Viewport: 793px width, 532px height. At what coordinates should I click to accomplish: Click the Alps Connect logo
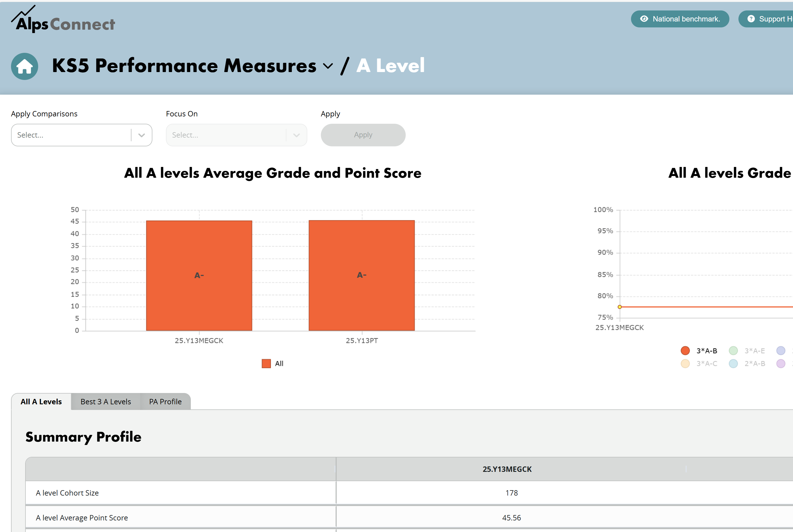coord(63,19)
